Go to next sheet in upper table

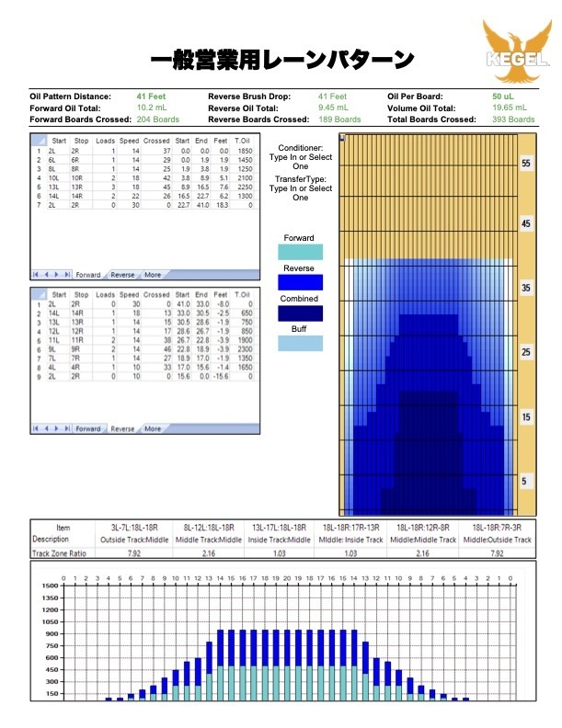(54, 275)
